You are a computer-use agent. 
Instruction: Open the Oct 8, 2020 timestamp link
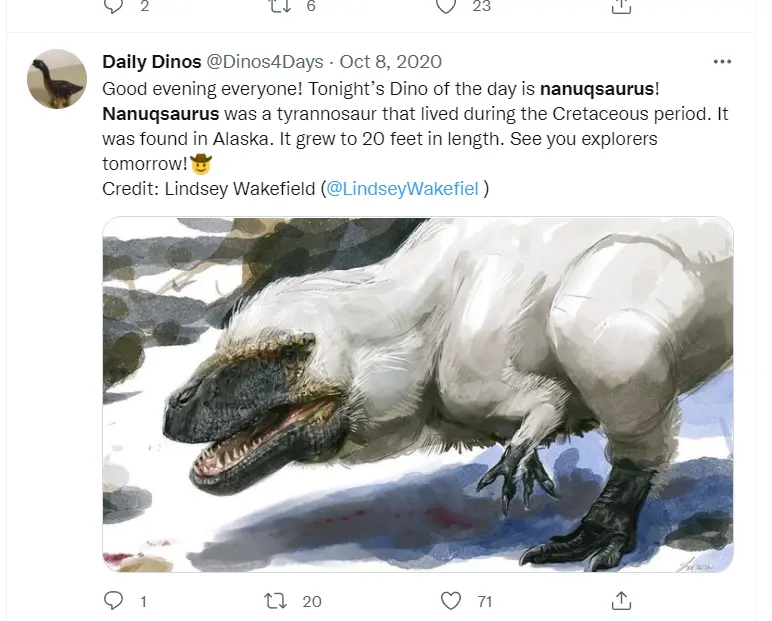click(x=391, y=62)
